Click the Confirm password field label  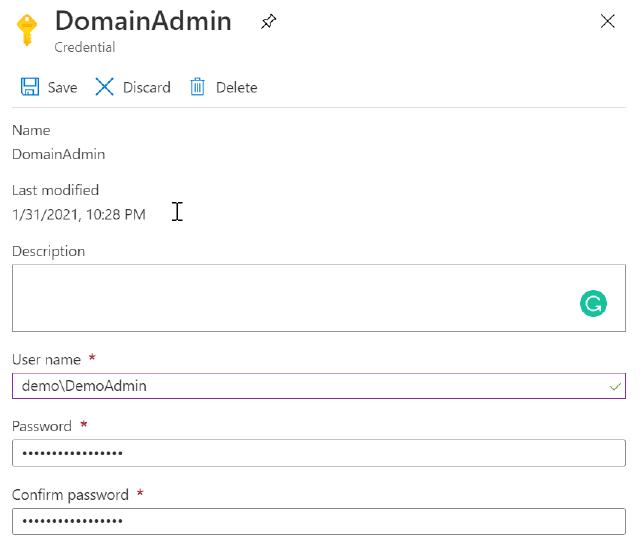click(x=70, y=495)
